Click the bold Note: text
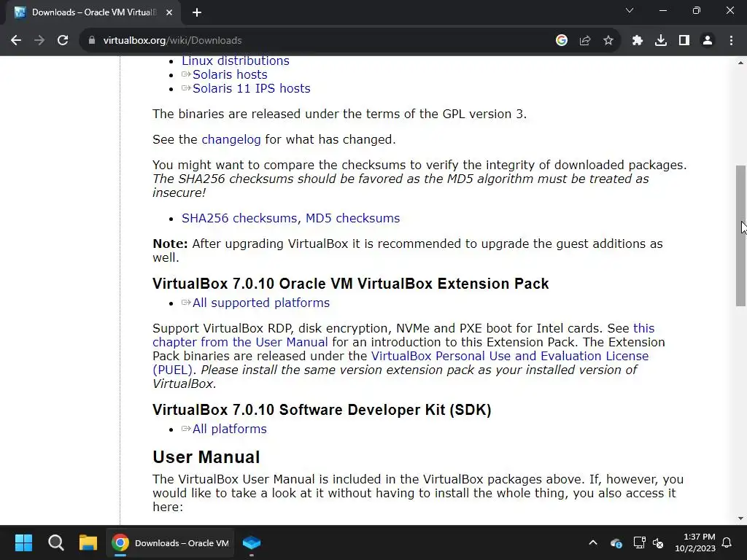 point(170,244)
